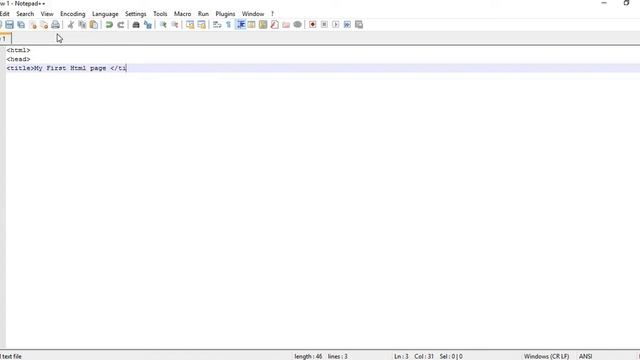
Task: Click the macro Playback icon
Action: tap(336, 24)
